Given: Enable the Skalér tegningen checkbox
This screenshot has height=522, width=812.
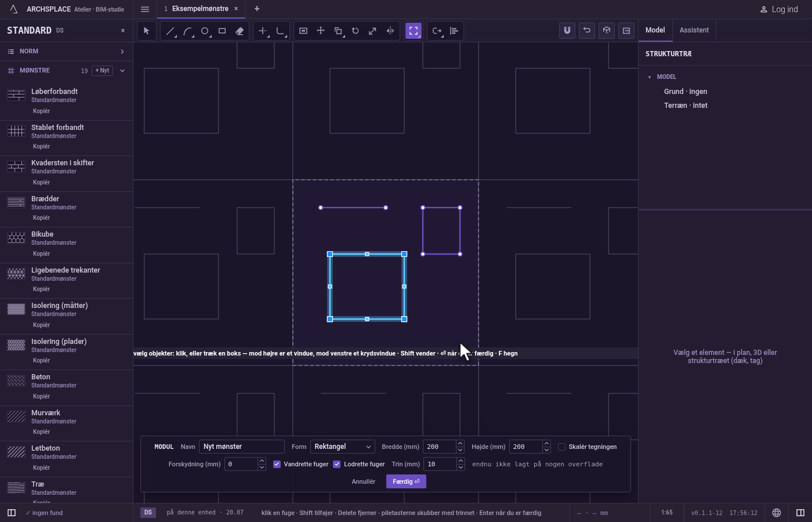Looking at the screenshot, I should pos(561,447).
